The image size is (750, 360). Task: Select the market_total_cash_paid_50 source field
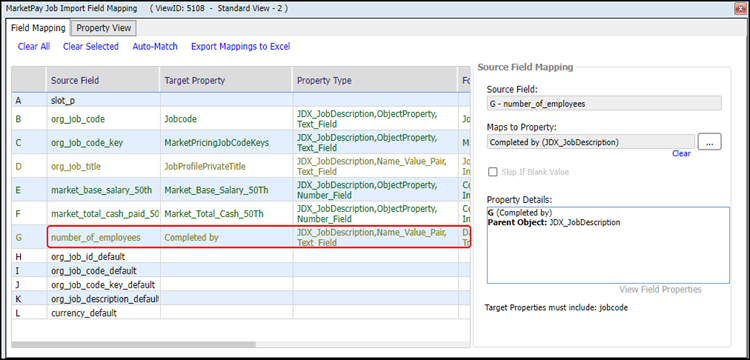point(103,214)
